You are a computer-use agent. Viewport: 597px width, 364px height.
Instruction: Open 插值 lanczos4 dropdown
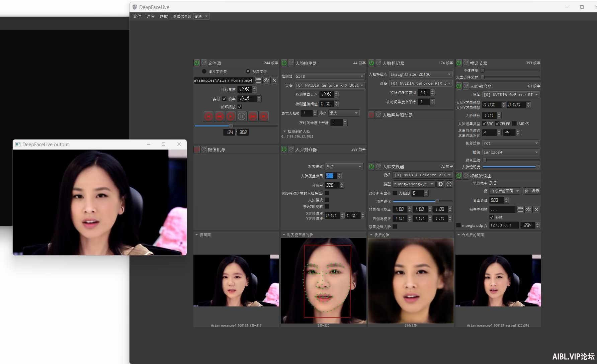coord(511,152)
